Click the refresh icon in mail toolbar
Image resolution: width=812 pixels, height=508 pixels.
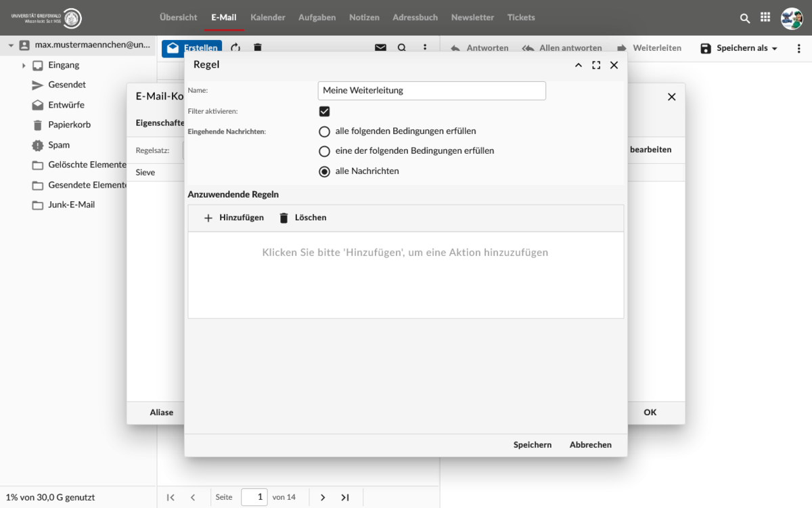235,48
